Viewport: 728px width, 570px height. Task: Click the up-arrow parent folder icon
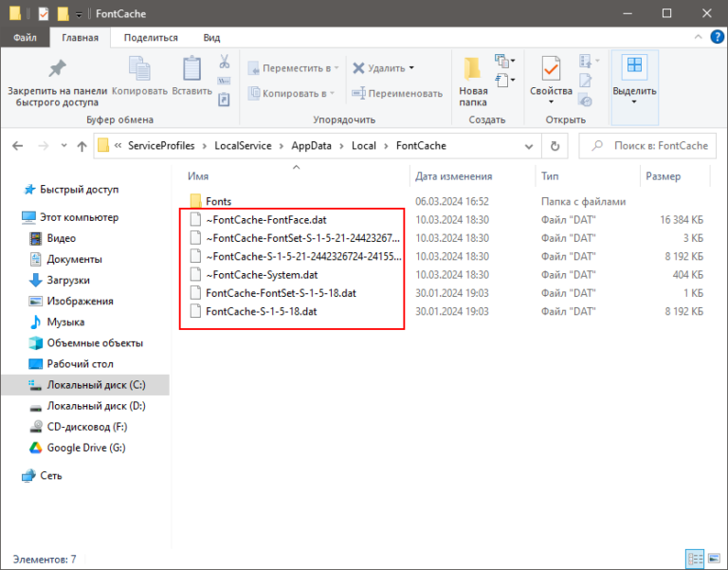click(x=80, y=146)
